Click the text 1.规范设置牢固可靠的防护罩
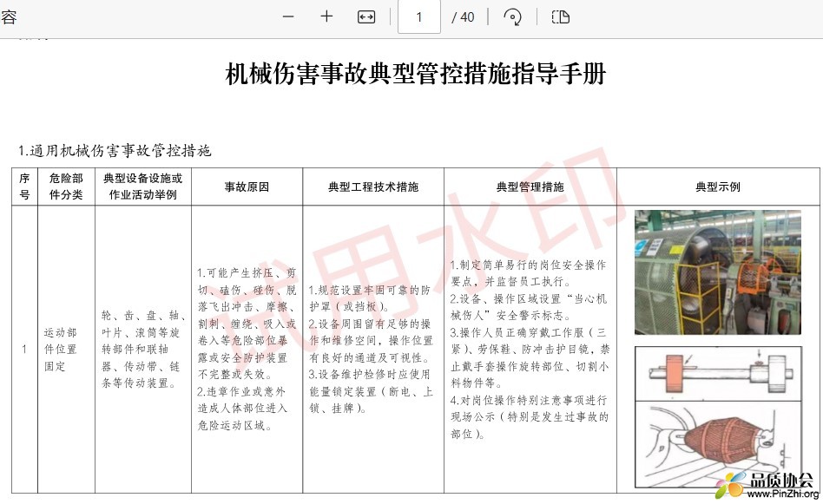The image size is (823, 504). 370,298
